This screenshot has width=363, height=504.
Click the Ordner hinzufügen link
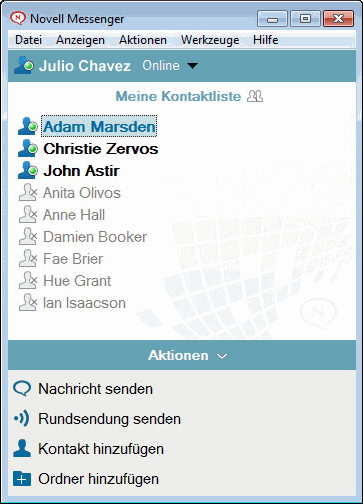(x=98, y=479)
